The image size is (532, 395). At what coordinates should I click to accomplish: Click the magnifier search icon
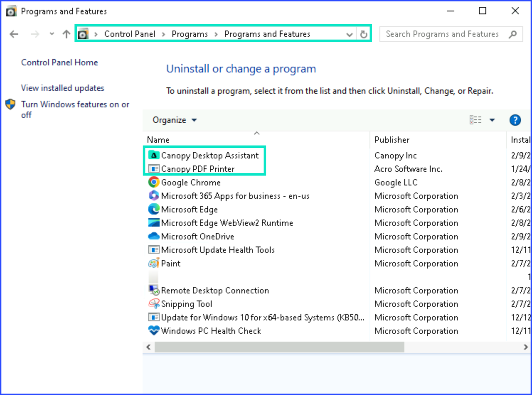click(x=512, y=34)
